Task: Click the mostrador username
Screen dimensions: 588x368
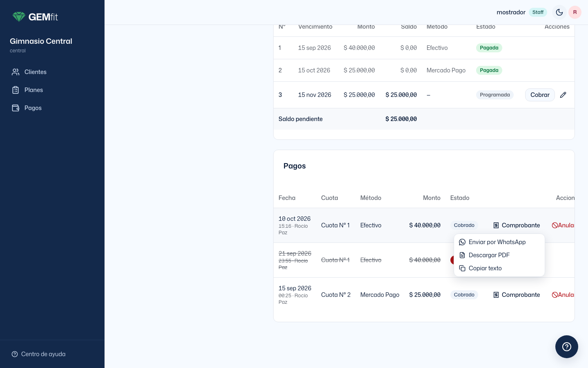Action: click(x=511, y=12)
